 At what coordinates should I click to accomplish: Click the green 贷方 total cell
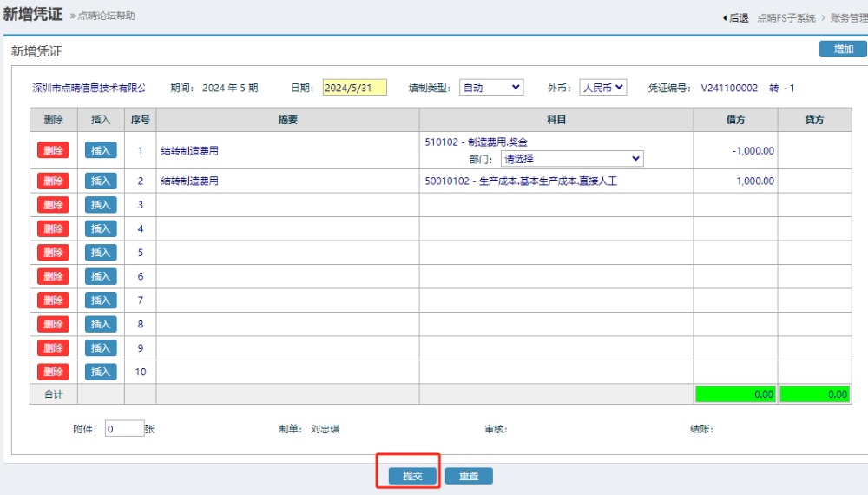coord(814,394)
